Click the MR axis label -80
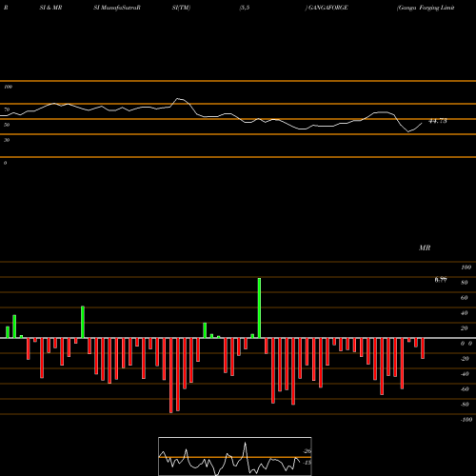The height and width of the screenshot is (476, 476). 465,405
